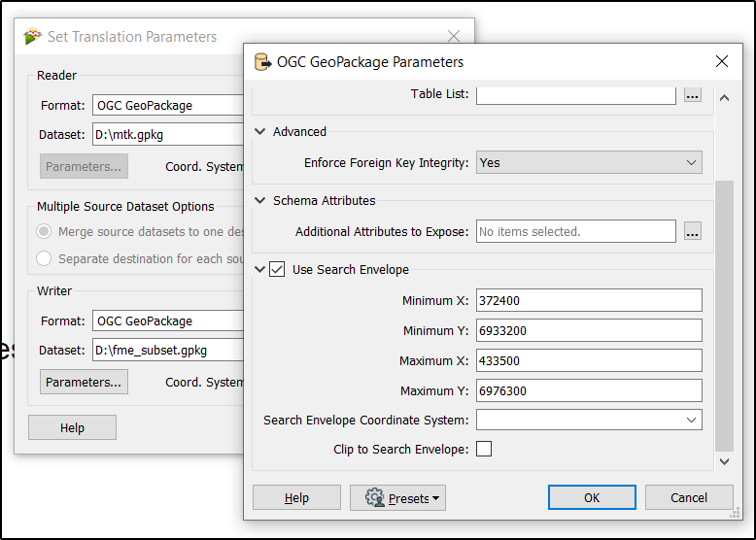Click the Table List input field
Image resolution: width=756 pixels, height=540 pixels.
click(575, 94)
